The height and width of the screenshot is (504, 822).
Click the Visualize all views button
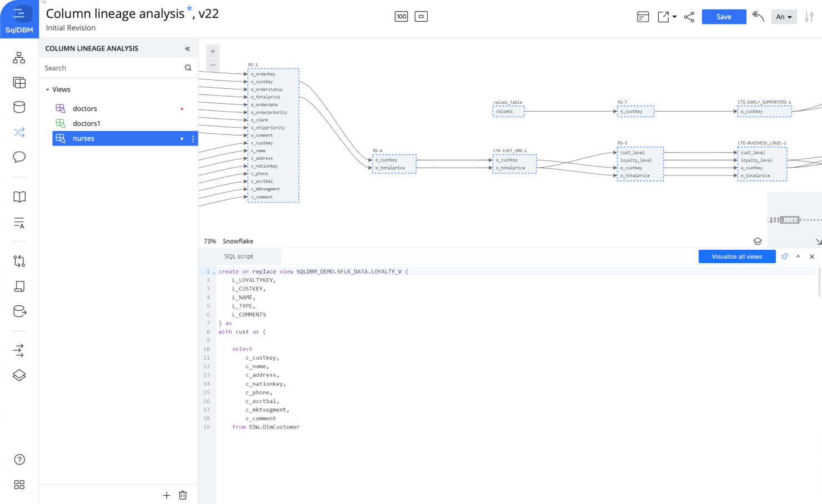click(736, 256)
